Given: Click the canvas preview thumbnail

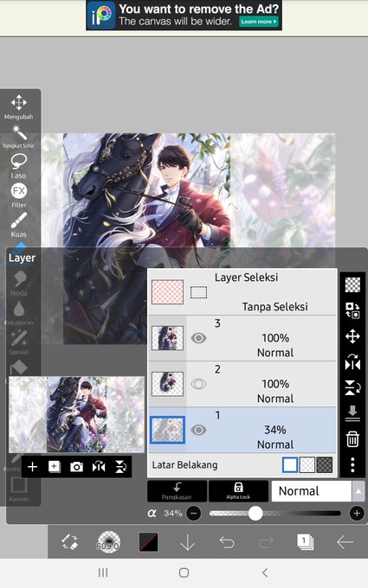Looking at the screenshot, I should pyautogui.click(x=76, y=414).
